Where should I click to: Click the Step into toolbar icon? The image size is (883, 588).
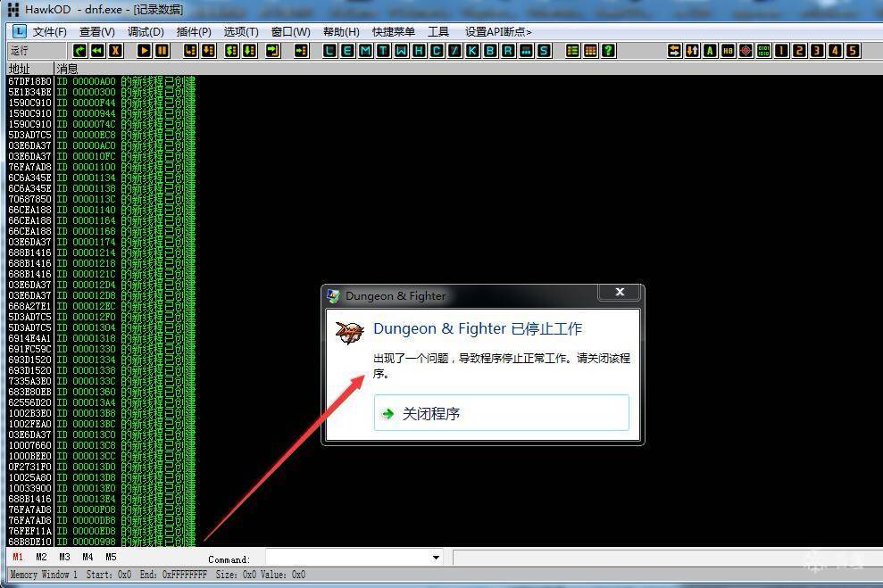coord(191,51)
